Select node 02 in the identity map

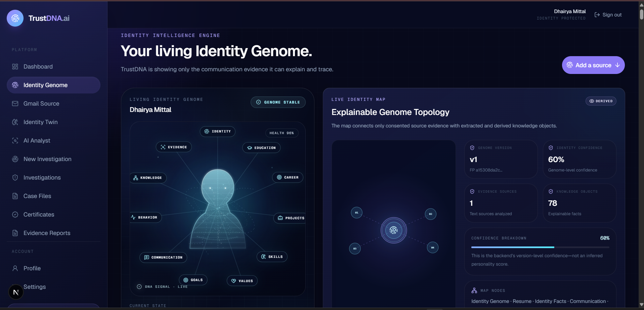tap(431, 214)
